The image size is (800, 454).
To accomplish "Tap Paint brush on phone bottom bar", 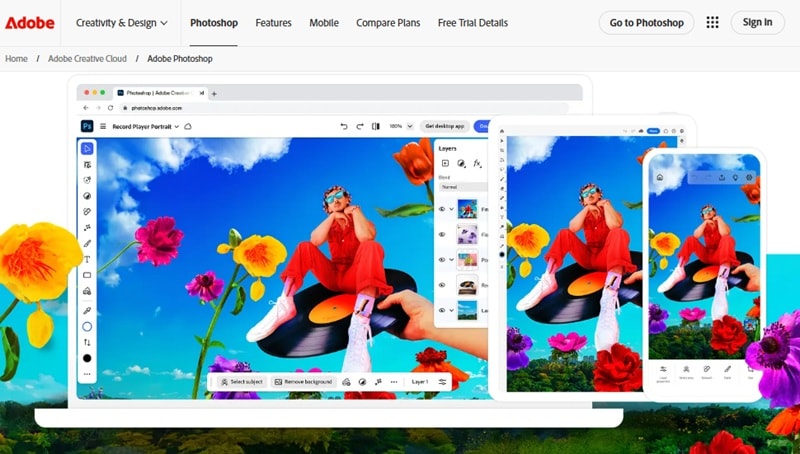I will click(x=728, y=371).
